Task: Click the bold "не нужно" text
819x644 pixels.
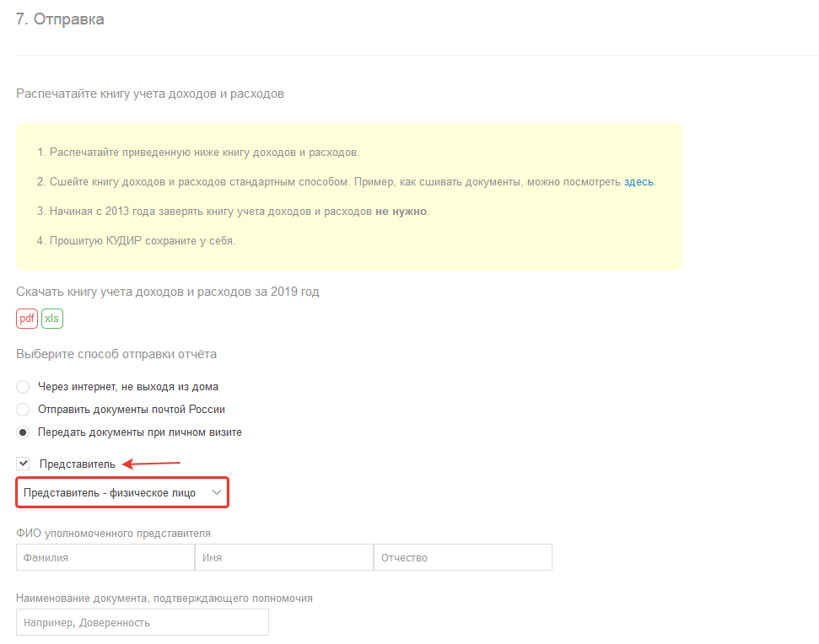Action: tap(401, 211)
